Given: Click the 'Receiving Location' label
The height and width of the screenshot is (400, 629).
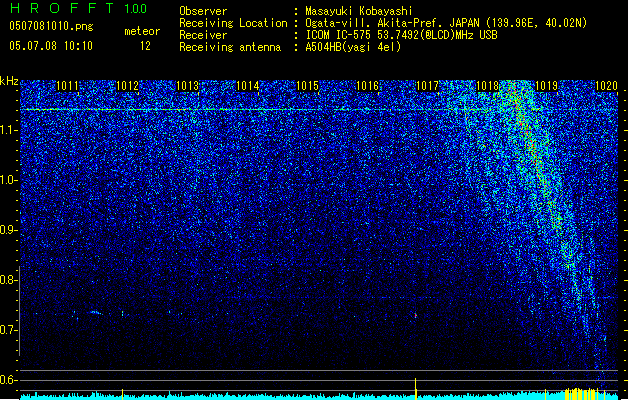Looking at the screenshot, I should coord(233,23).
